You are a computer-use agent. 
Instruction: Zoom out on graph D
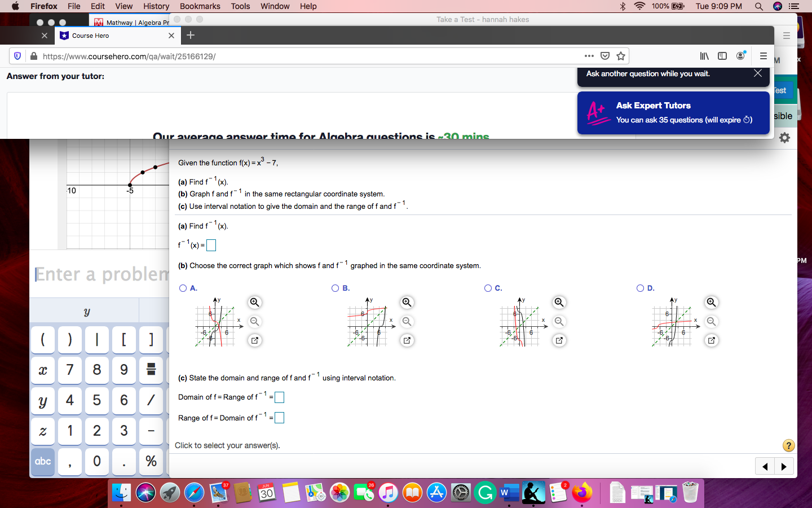tap(712, 322)
